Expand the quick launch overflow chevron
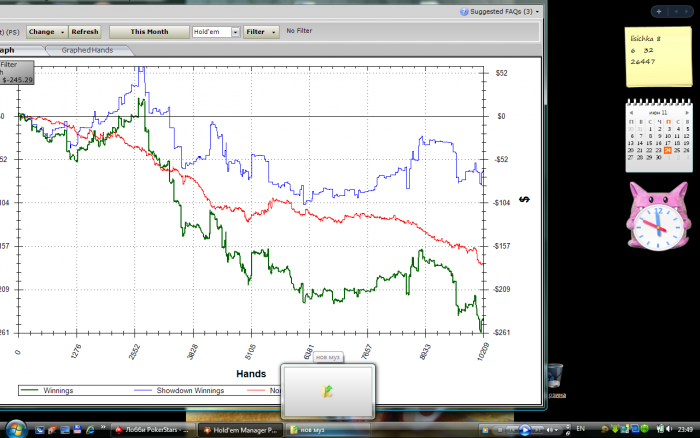 point(103,428)
